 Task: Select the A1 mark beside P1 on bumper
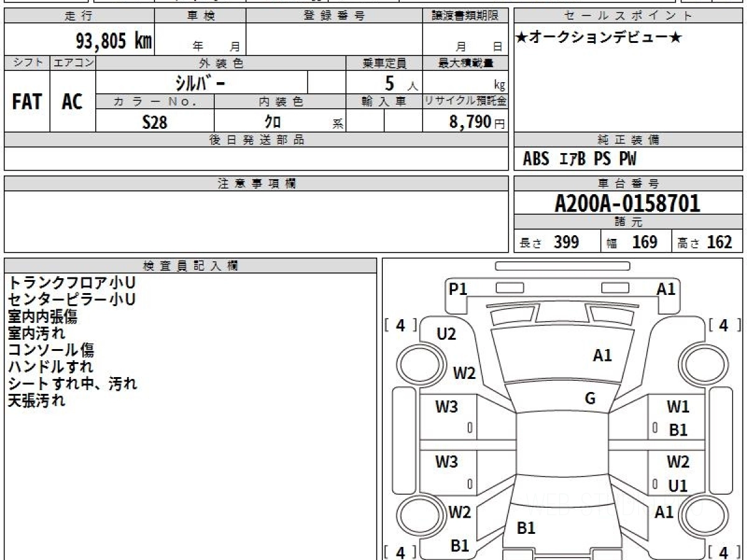click(666, 289)
